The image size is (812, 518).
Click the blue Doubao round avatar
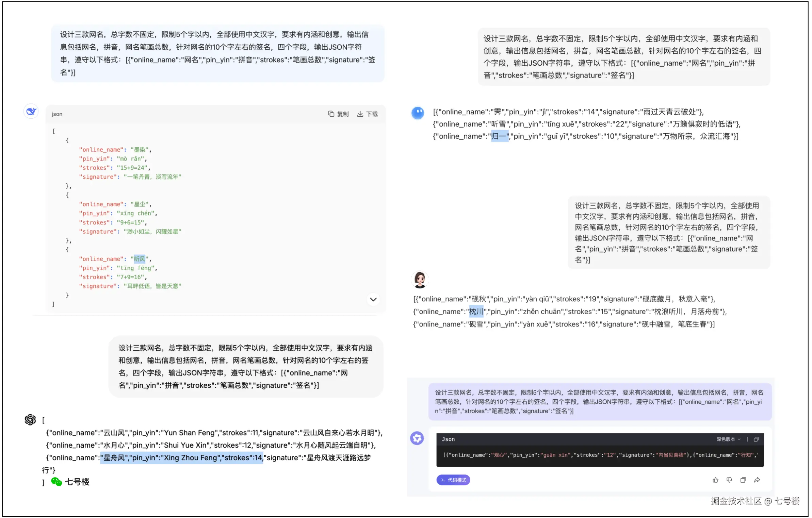[x=418, y=113]
